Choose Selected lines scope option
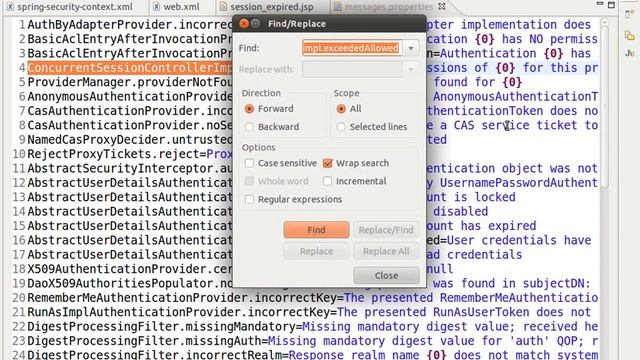 [x=341, y=127]
